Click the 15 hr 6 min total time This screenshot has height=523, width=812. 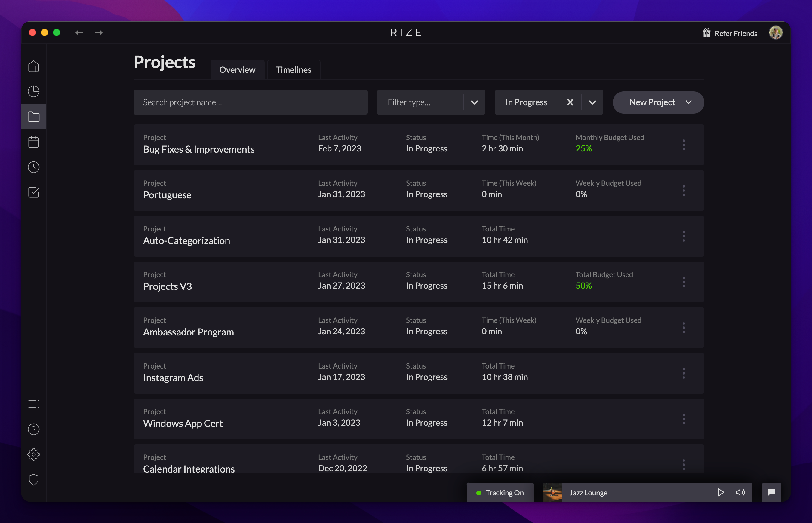tap(502, 286)
